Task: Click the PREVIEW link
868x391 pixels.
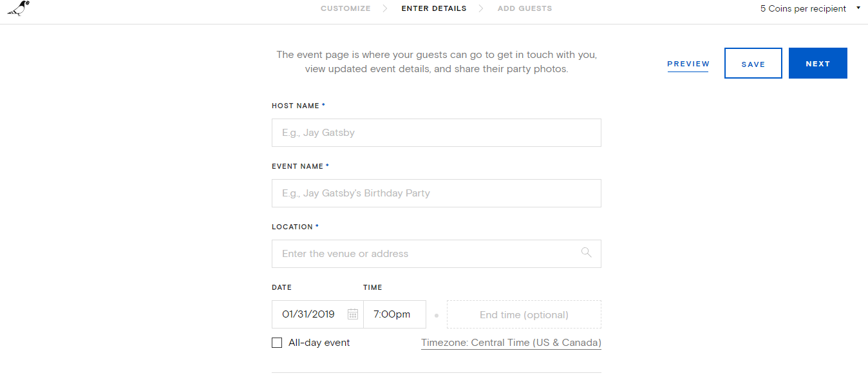Action: tap(688, 63)
